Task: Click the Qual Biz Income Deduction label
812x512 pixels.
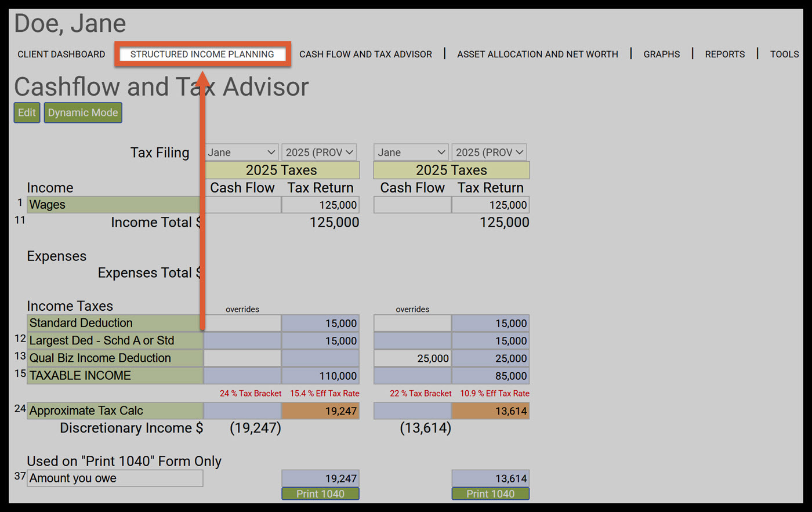Action: click(115, 358)
